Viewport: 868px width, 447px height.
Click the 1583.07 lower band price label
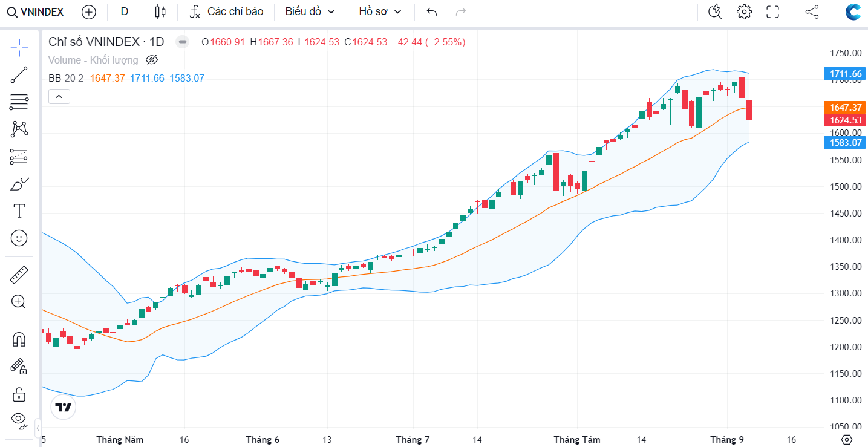846,143
